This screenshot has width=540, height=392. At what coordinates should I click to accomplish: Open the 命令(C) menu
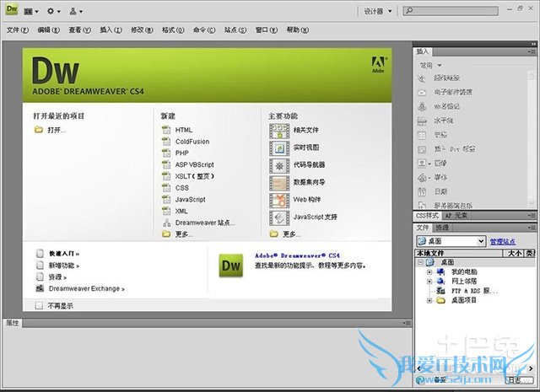point(204,30)
